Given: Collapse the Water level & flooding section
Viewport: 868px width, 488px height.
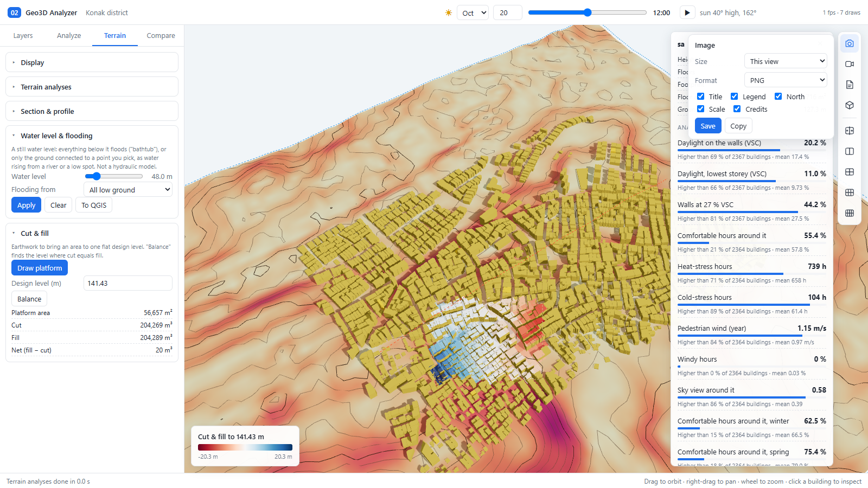Looking at the screenshot, I should pos(92,136).
